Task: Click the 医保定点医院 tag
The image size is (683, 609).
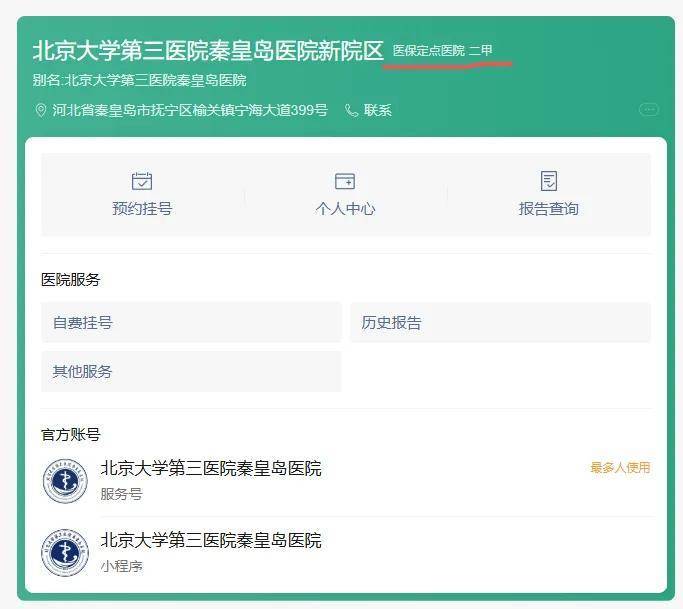Action: click(x=428, y=51)
